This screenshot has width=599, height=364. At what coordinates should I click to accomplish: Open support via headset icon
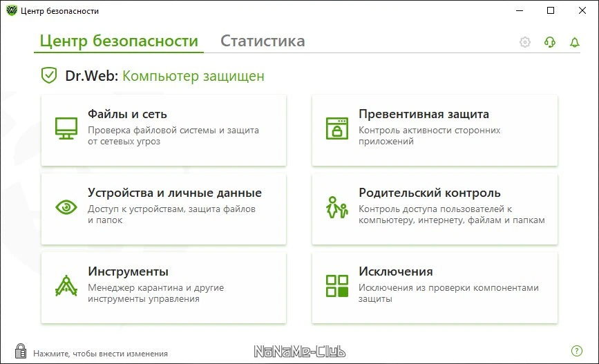pos(550,42)
